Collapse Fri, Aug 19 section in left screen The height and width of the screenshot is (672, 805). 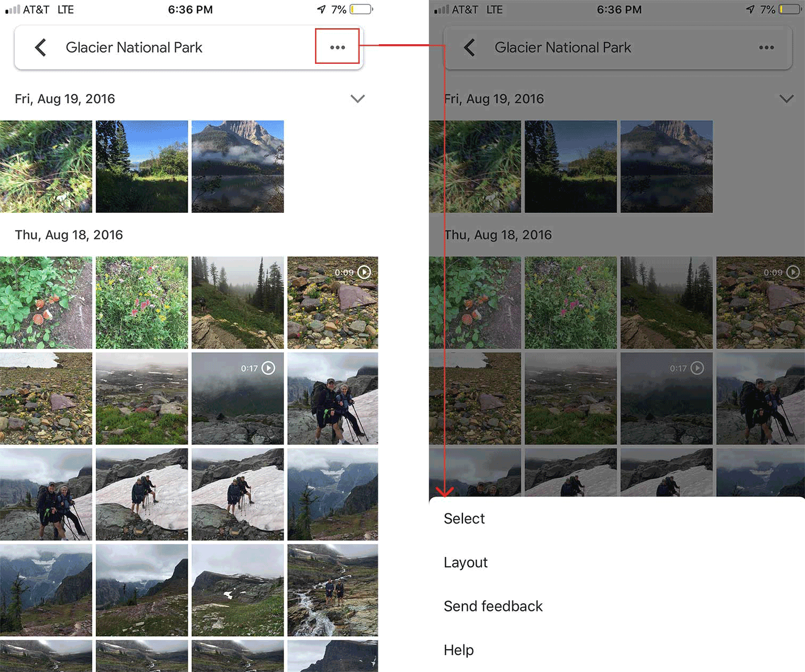[358, 99]
